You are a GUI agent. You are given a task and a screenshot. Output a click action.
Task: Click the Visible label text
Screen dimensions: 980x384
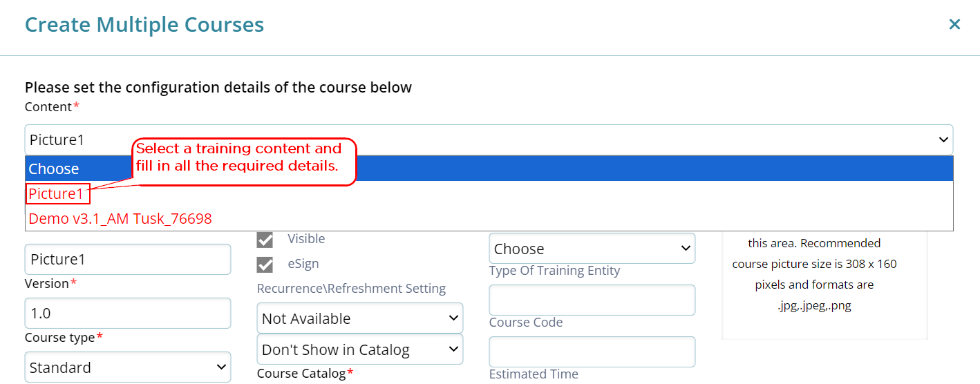coord(306,239)
